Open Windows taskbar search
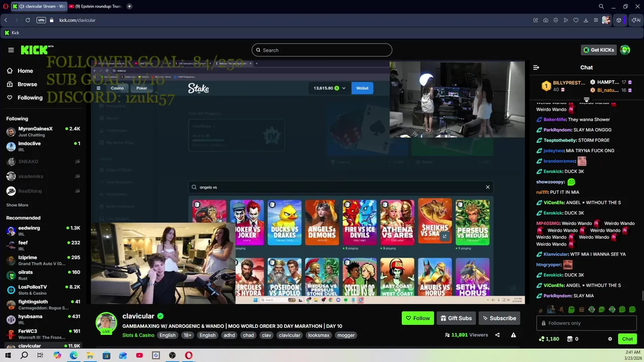Image resolution: width=644 pixels, height=362 pixels. pos(24,355)
